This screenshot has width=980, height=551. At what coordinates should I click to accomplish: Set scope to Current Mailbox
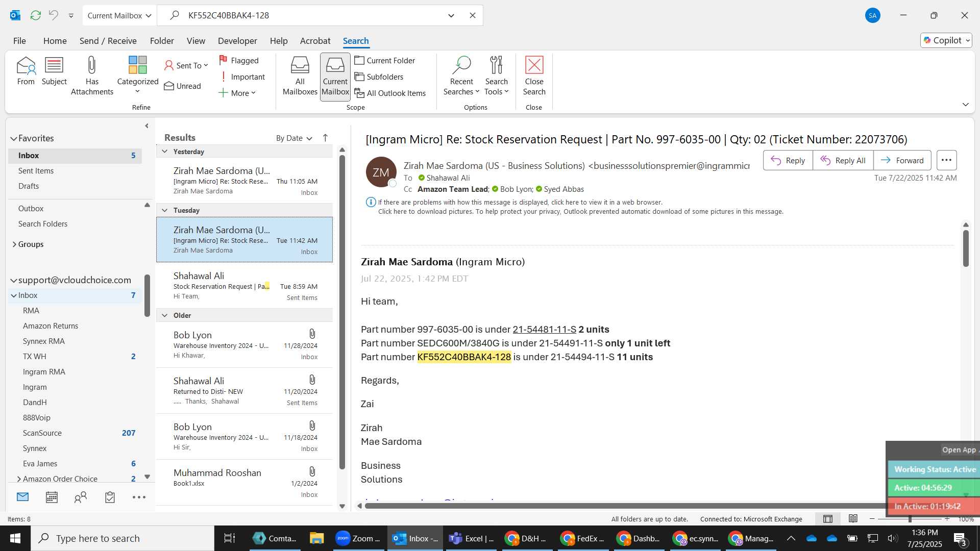335,76
